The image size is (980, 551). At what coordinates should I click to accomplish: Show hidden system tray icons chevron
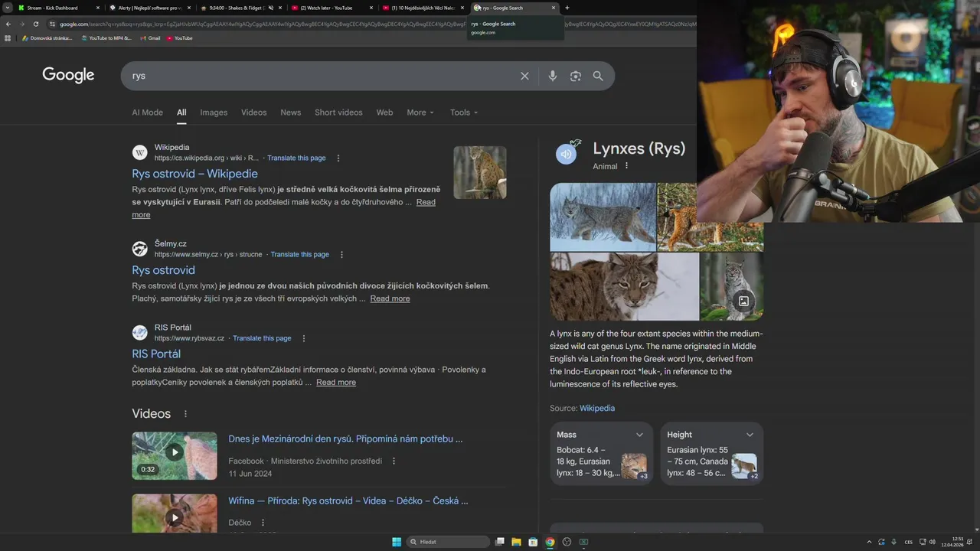pyautogui.click(x=869, y=542)
